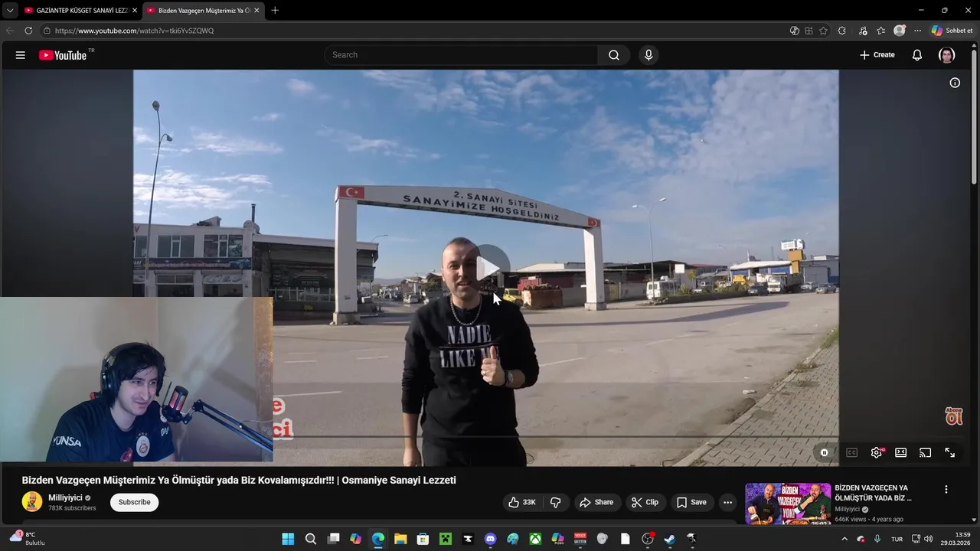Reload the page in the browser toolbar

click(28, 31)
